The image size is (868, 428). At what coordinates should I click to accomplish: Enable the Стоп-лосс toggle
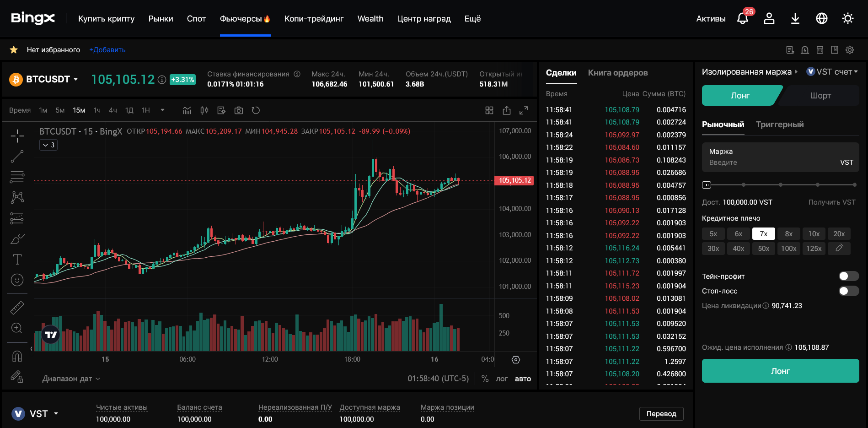click(848, 291)
